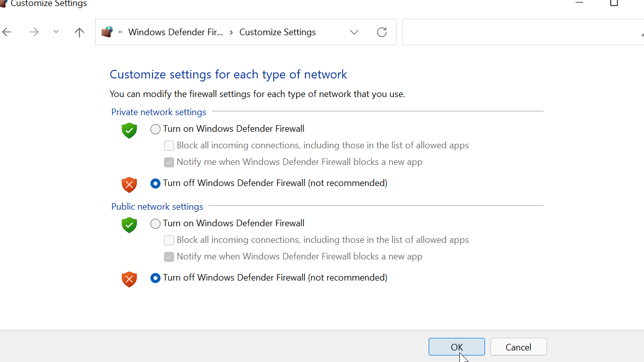Maximize the Customize Settings window
This screenshot has height=362, width=644.
pos(614,3)
